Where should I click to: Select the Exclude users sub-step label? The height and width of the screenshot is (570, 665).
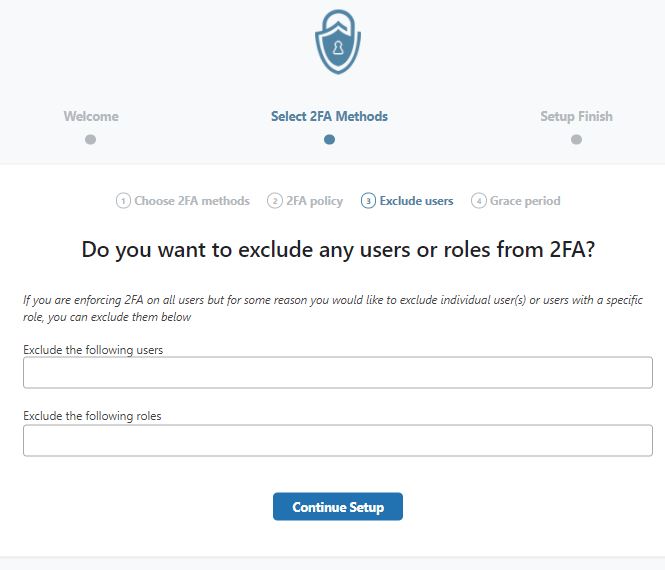coord(416,201)
